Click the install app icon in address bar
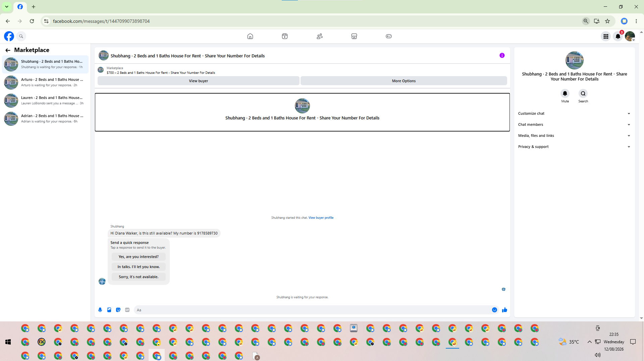Viewport: 644px width, 361px height. pyautogui.click(x=597, y=21)
